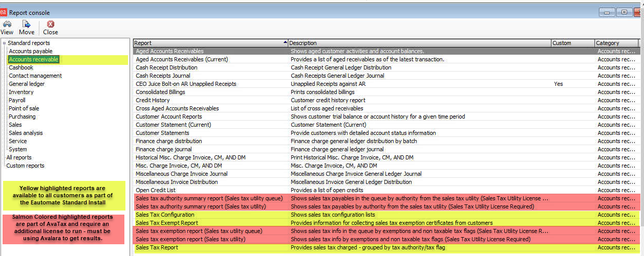Viewport: 644px width, 256px height.
Task: Select Sales tax authority summary report (Sales tax utility)
Action: pyautogui.click(x=387, y=206)
